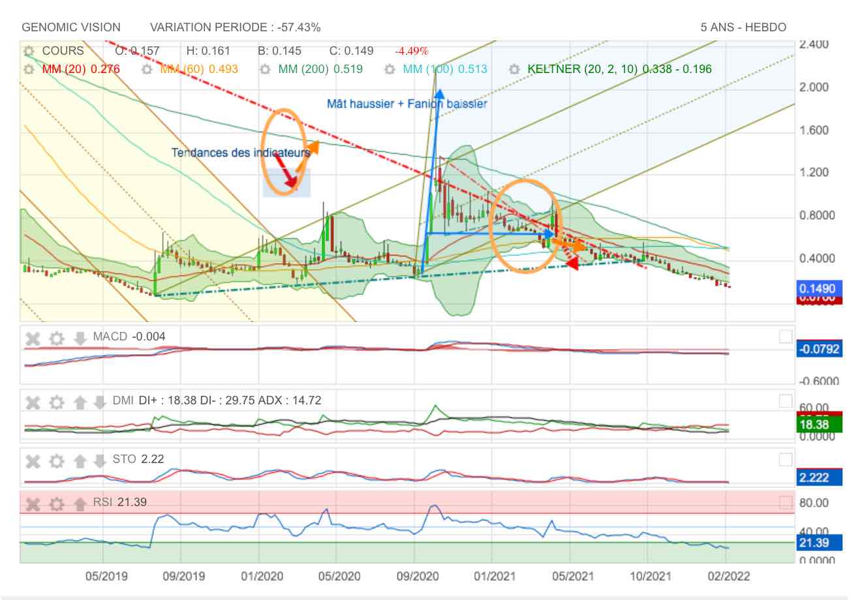Select the MM (60) 0.493 legend
The width and height of the screenshot is (868, 600).
click(x=199, y=69)
